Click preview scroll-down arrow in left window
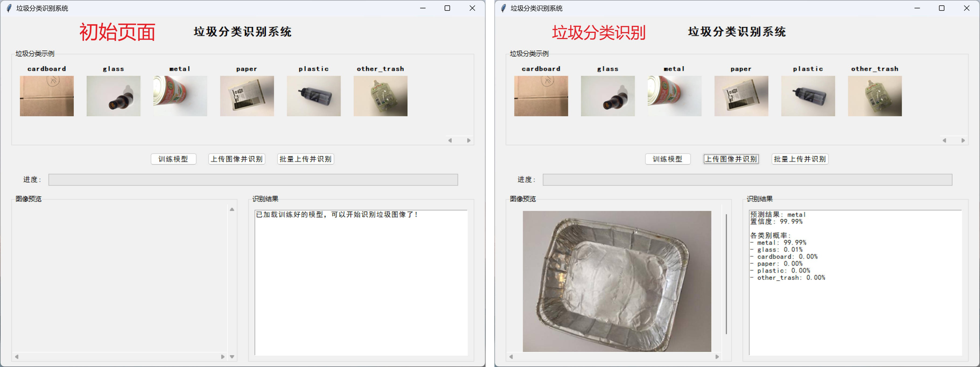Screen dimensions: 980x367 click(x=232, y=357)
